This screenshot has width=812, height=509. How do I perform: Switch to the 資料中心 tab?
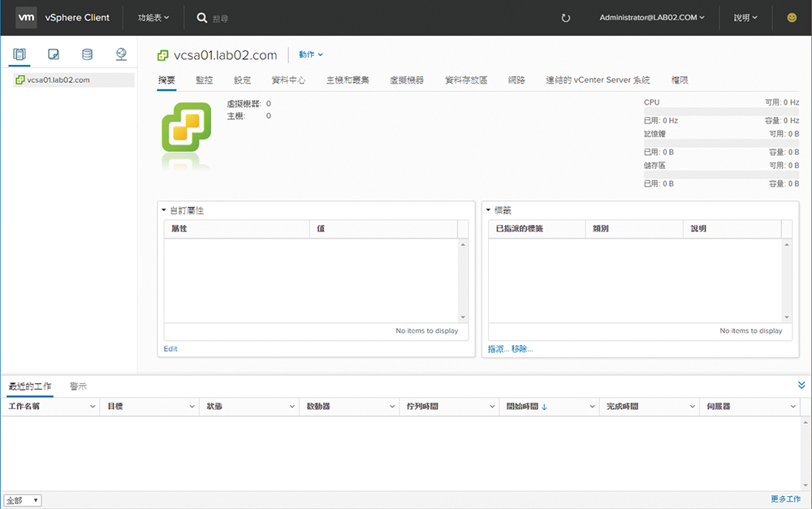point(288,80)
